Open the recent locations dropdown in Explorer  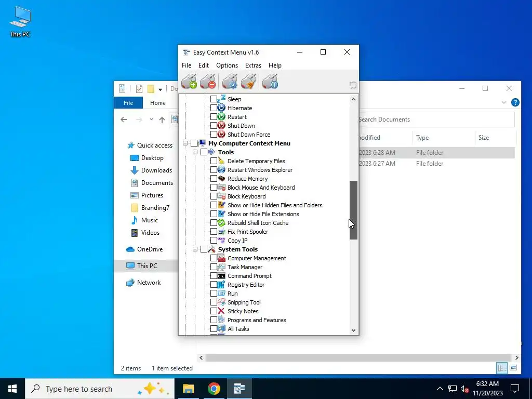[x=151, y=119]
